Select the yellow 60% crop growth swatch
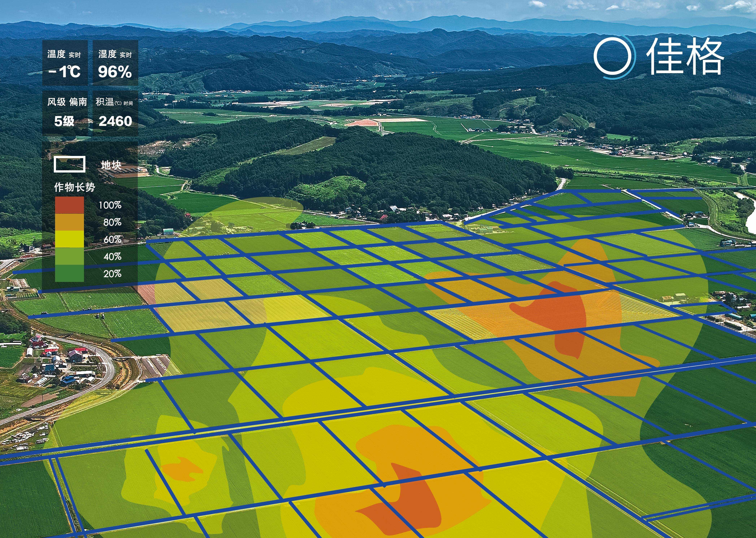The height and width of the screenshot is (538, 756). (69, 239)
